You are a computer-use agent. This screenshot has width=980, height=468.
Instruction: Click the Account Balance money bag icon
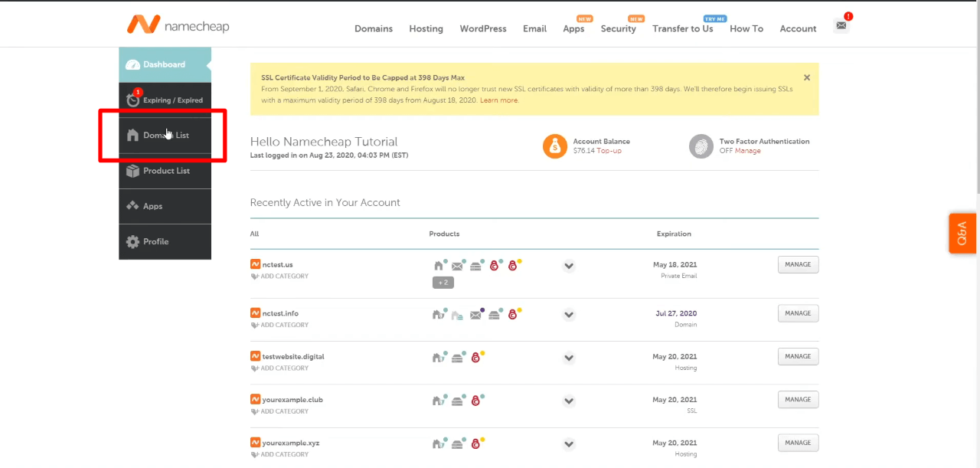(x=555, y=146)
